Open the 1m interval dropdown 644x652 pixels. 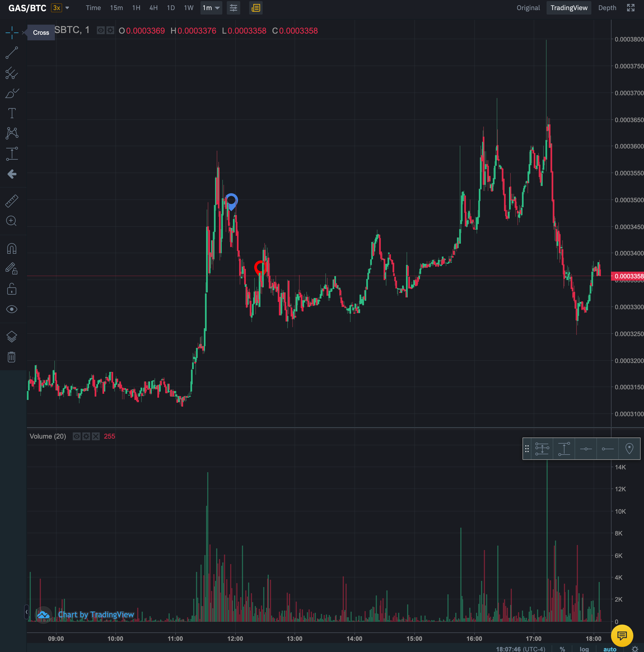[211, 8]
